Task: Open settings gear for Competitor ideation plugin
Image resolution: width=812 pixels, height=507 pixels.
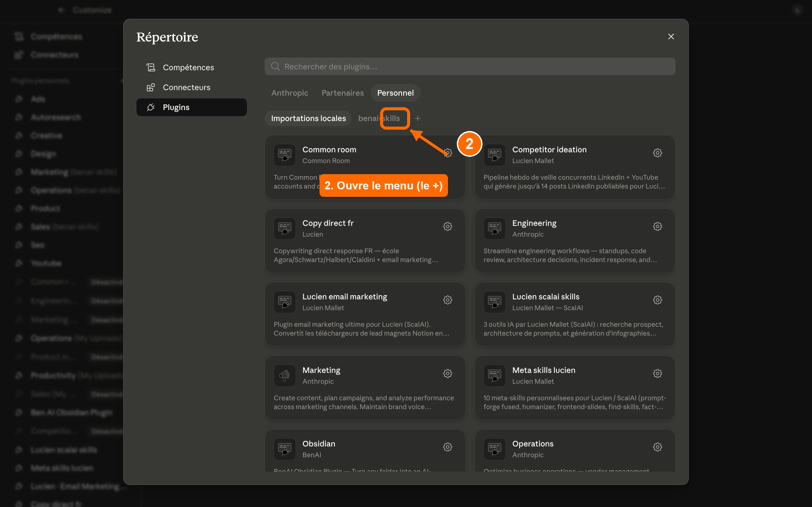Action: 657,153
